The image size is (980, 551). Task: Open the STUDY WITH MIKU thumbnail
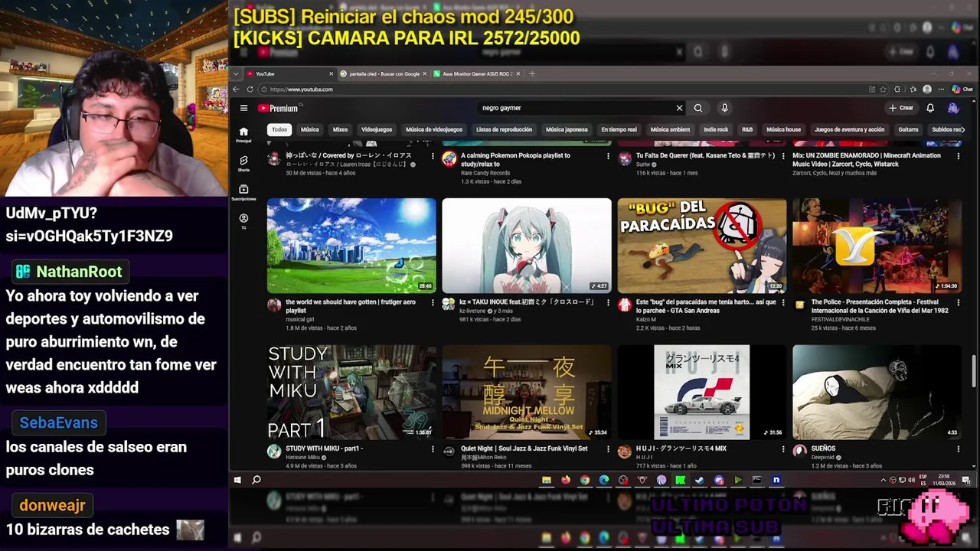351,392
